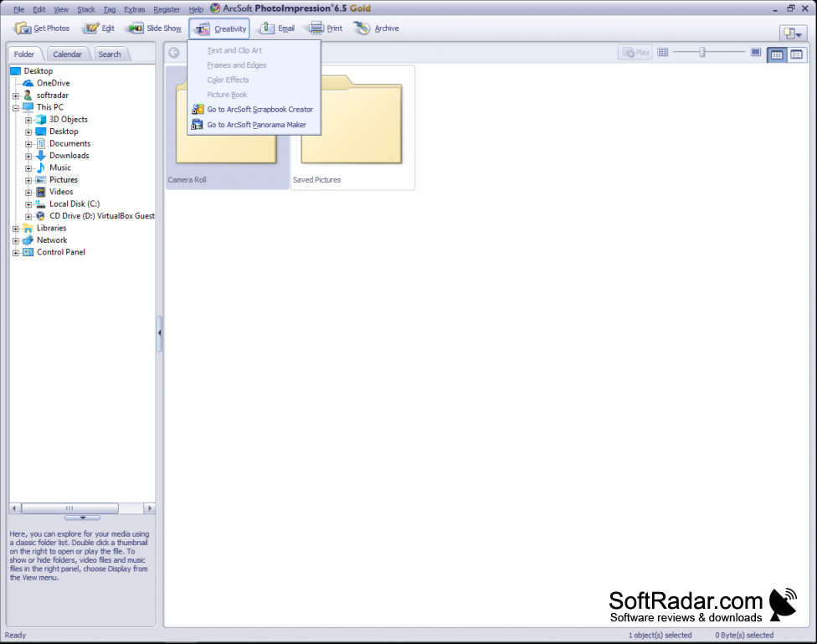Click the tree horizontal scrollbar right arrow
This screenshot has width=817, height=644.
[x=150, y=507]
